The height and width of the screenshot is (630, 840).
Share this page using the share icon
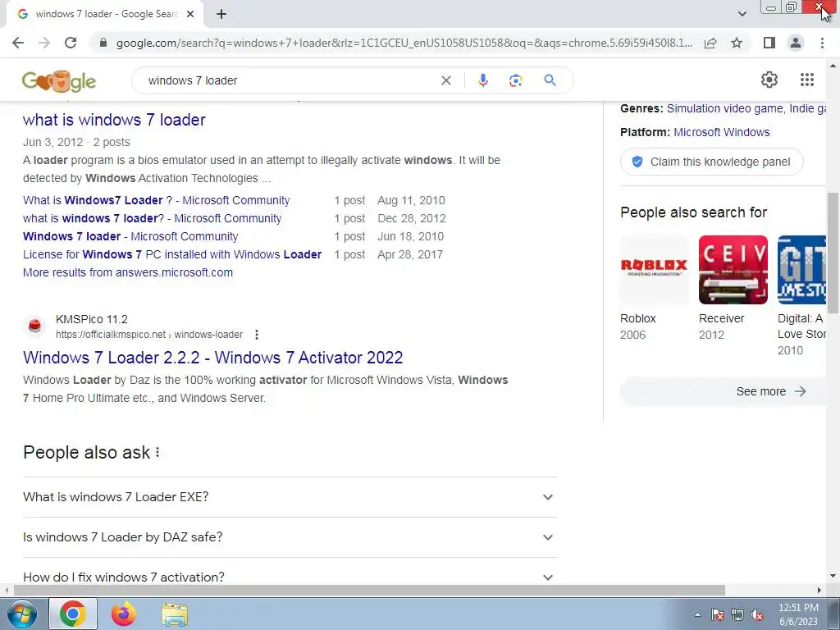710,43
